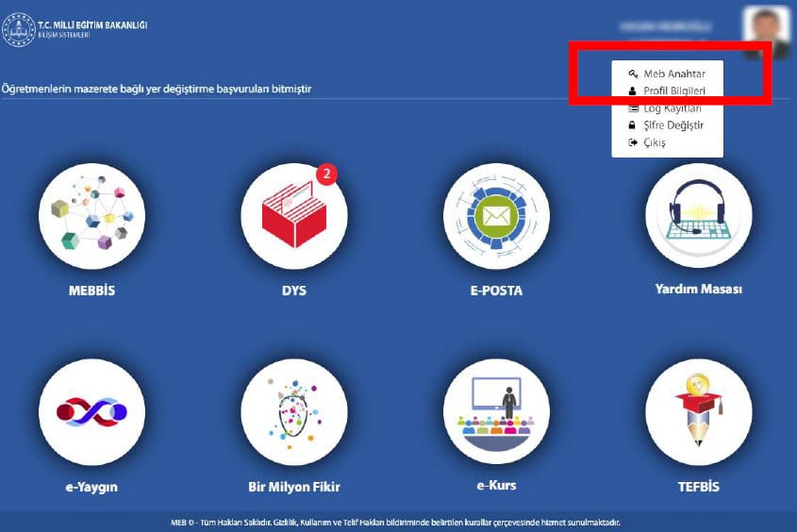Launch the e-Yaygın infinity icon
Viewport: 797px width, 532px height.
[92, 412]
